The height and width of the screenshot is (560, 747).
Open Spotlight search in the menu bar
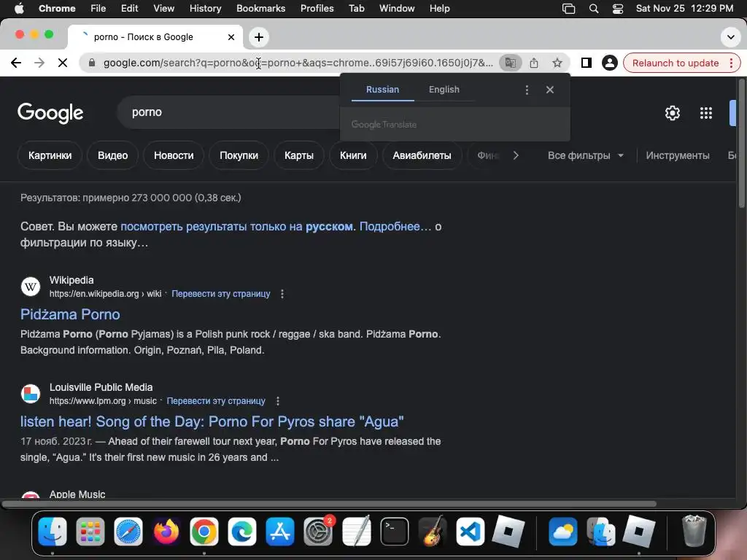tap(594, 9)
